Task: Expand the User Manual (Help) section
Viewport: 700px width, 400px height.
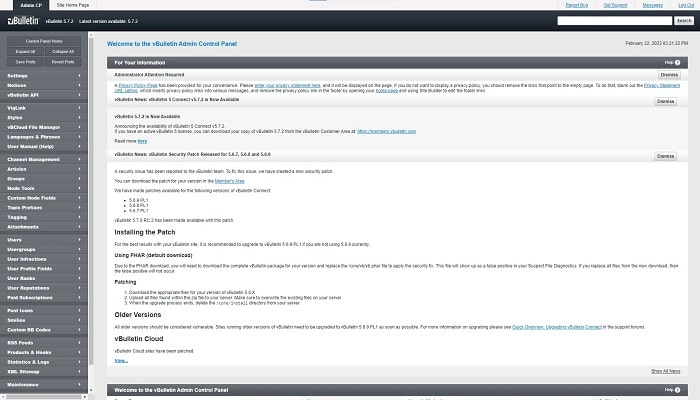Action: 44,146
